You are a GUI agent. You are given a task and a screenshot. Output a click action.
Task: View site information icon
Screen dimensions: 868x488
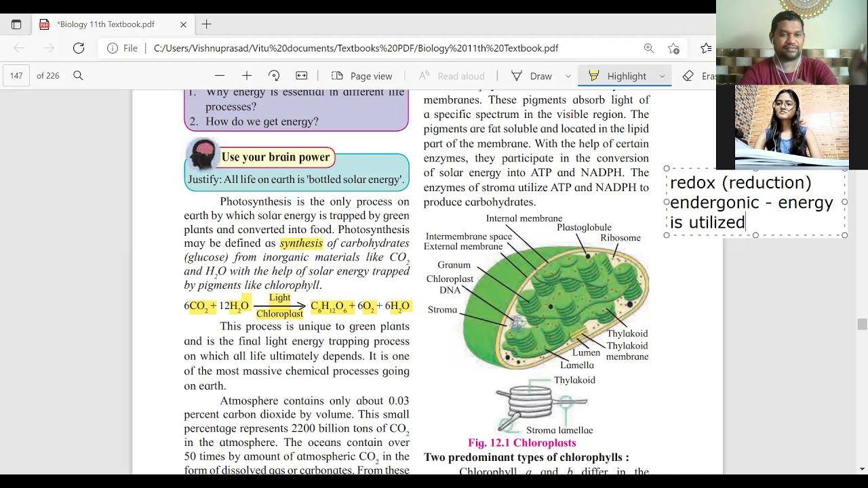113,48
